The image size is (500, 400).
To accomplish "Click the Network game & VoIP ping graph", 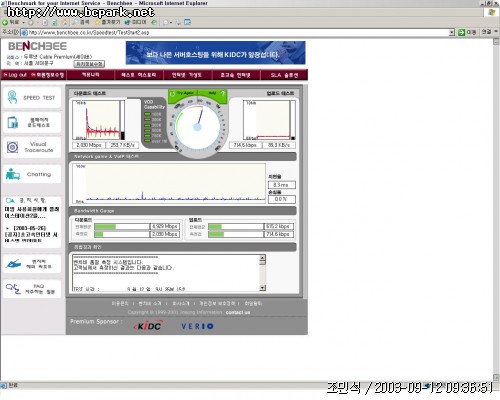I will (x=169, y=183).
